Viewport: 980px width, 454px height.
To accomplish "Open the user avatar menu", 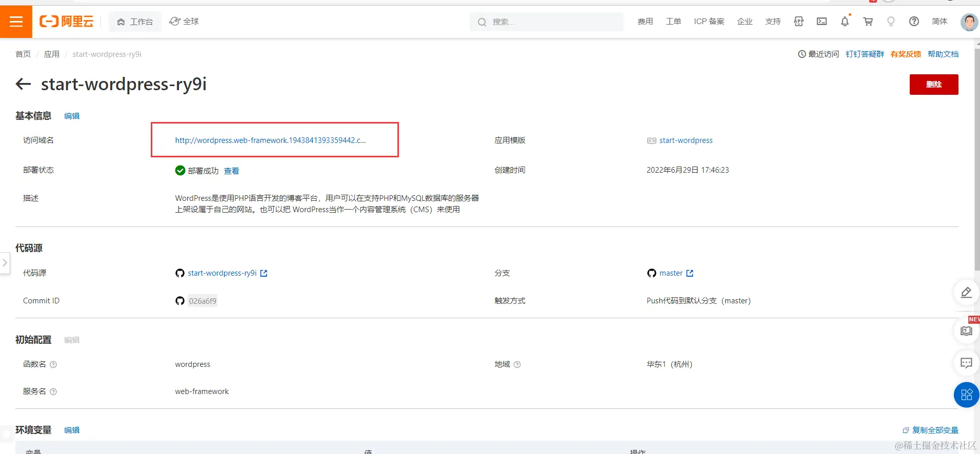I will [969, 22].
